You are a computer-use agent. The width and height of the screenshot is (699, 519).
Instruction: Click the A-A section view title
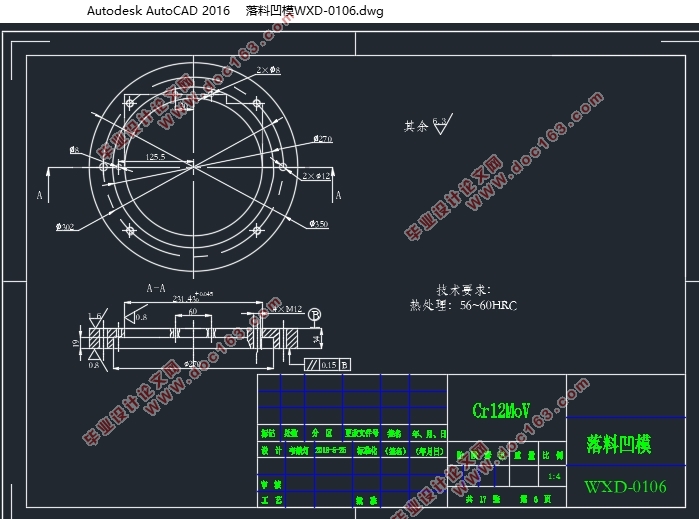pyautogui.click(x=156, y=288)
